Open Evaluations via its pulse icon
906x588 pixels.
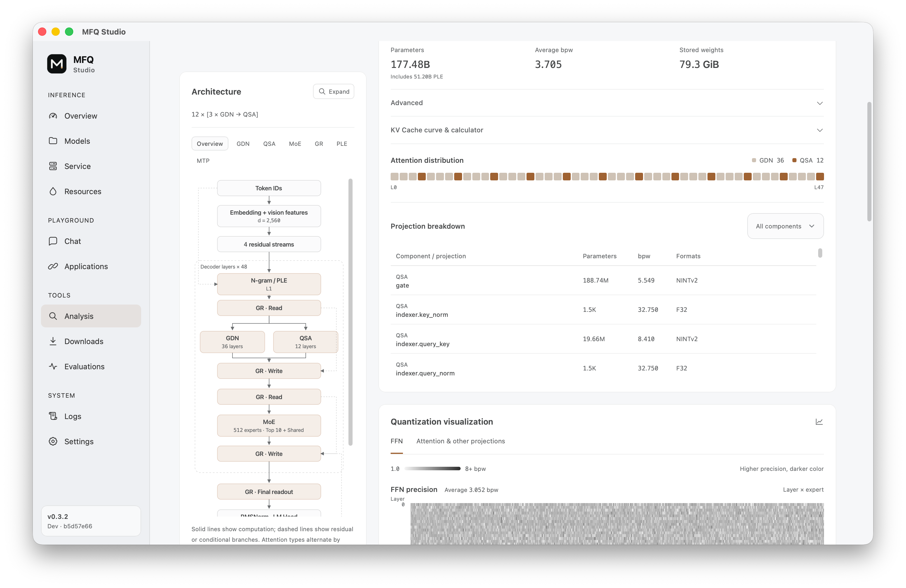pos(53,366)
